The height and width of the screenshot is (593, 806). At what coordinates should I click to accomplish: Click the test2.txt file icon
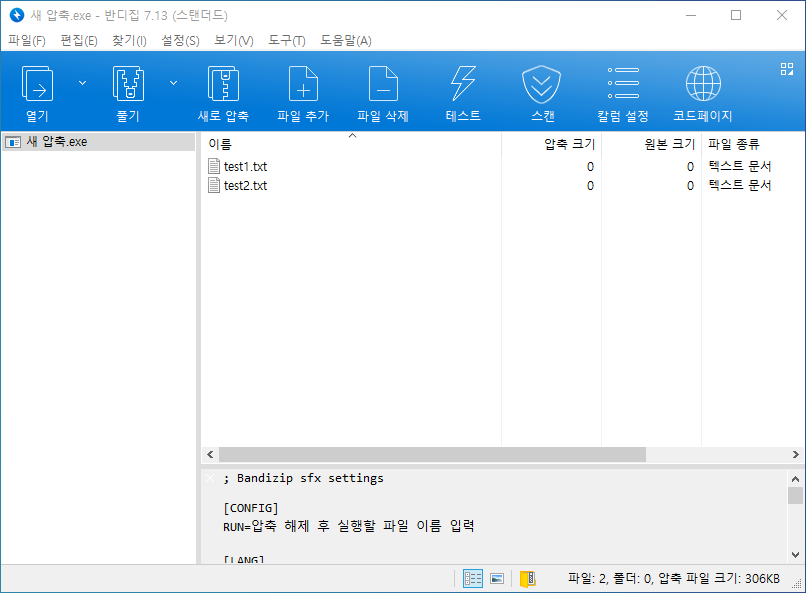point(214,186)
